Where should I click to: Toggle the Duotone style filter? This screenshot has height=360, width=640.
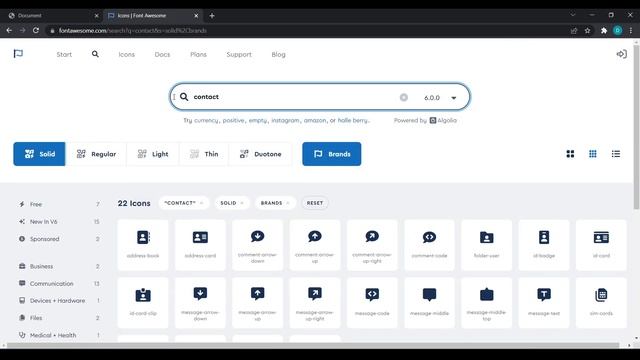point(260,154)
